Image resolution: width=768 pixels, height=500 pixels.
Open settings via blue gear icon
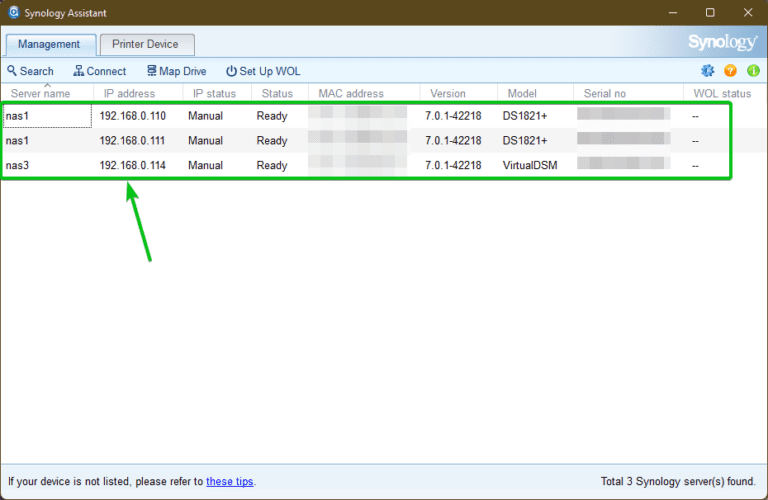tap(707, 71)
